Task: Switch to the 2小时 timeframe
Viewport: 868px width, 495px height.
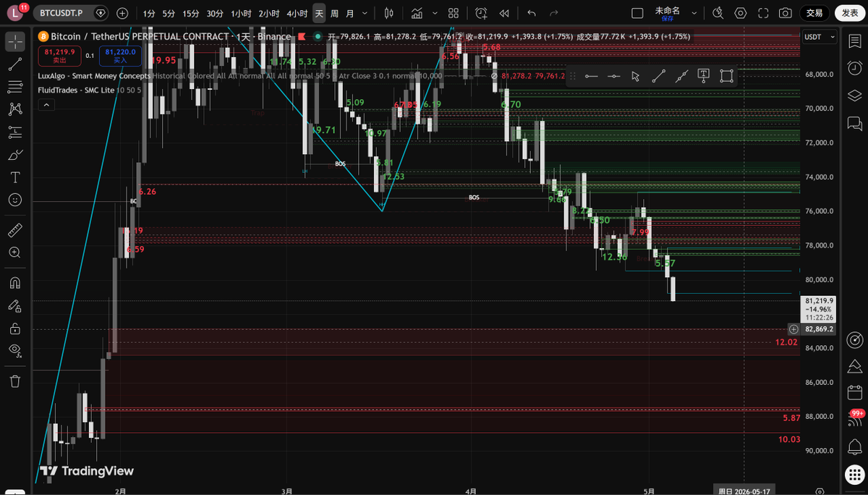Action: [269, 13]
